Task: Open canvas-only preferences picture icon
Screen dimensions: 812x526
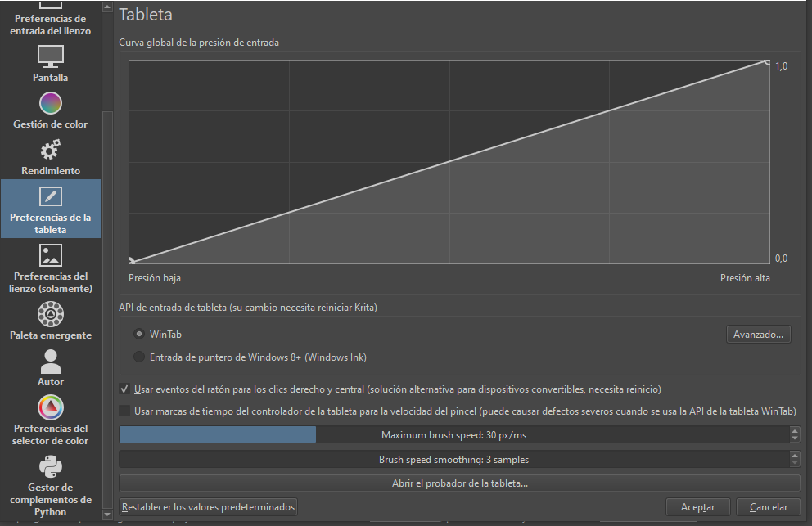Action: click(50, 255)
